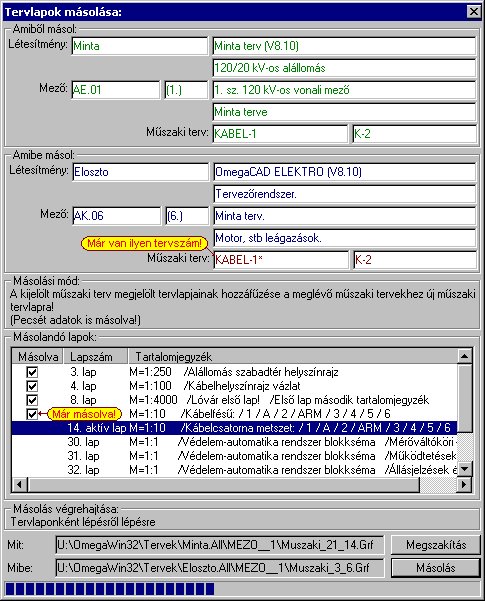The image size is (485, 601).
Task: Click the target Létesítmény field 'Eloszto'
Action: [141, 172]
